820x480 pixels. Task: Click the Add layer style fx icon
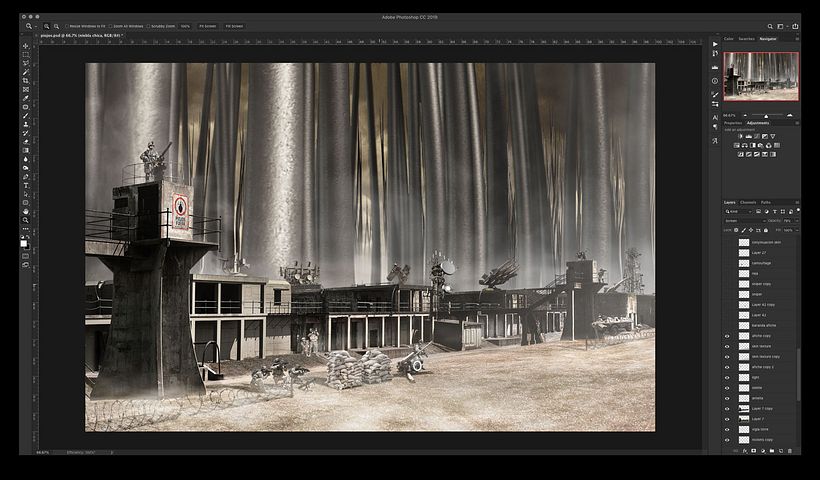coord(745,451)
